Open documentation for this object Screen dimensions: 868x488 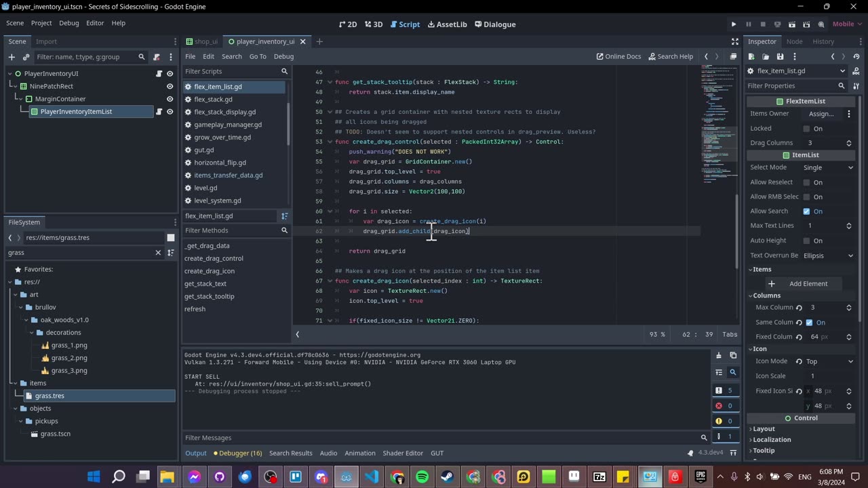856,71
